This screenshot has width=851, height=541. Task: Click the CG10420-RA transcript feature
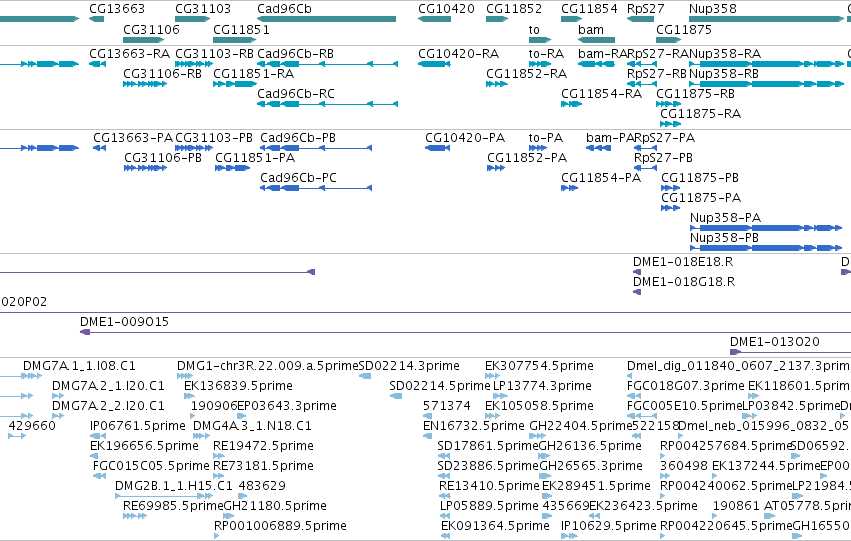tap(434, 64)
